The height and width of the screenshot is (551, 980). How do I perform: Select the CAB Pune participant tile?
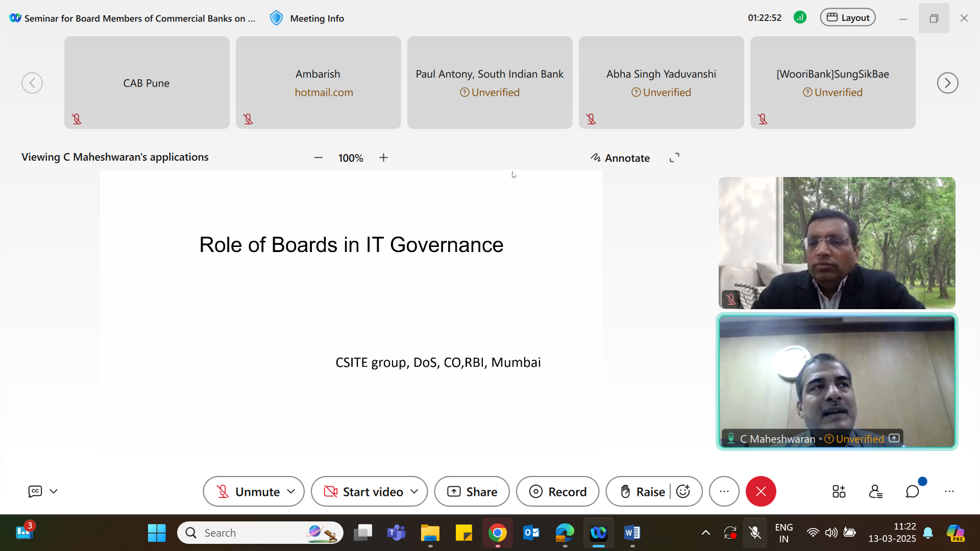pyautogui.click(x=147, y=83)
